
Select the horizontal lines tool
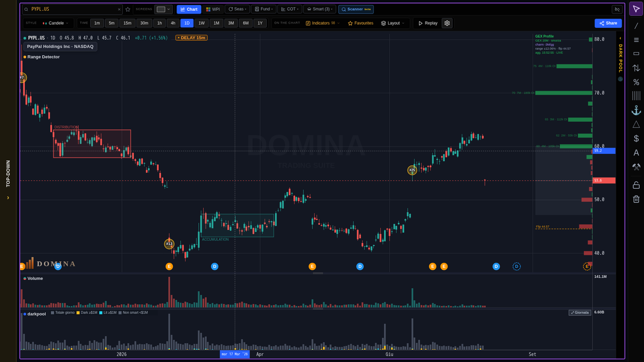tap(636, 40)
